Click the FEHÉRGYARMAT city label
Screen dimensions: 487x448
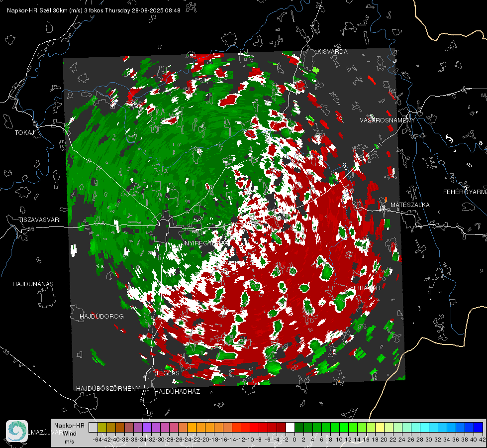pos(465,192)
